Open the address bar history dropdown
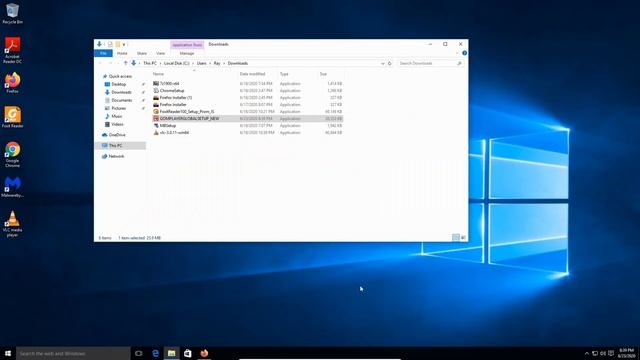Screen dimensions: 640x360 pos(382,63)
